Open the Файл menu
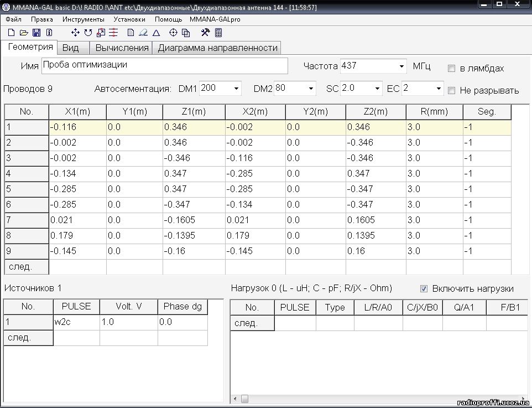The height and width of the screenshot is (408, 532). click(x=14, y=19)
